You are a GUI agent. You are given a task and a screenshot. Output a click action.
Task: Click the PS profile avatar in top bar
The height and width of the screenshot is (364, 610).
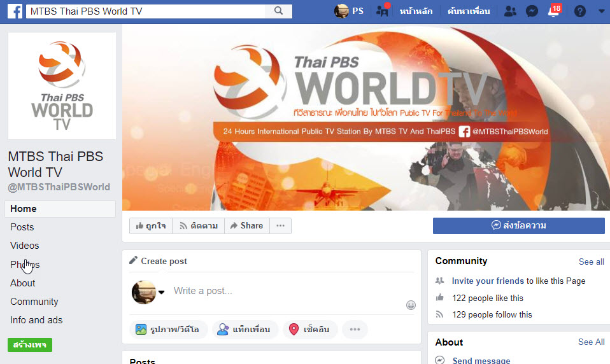pos(341,11)
